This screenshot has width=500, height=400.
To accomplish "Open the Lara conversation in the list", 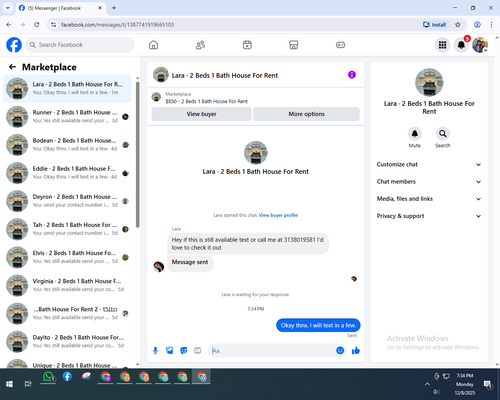I will point(67,88).
